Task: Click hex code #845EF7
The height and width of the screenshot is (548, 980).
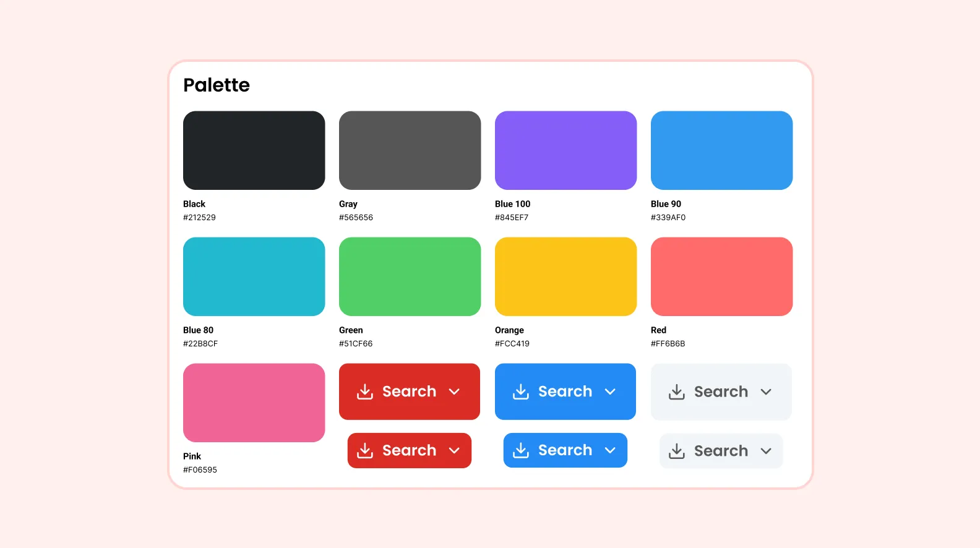Action: click(x=512, y=218)
